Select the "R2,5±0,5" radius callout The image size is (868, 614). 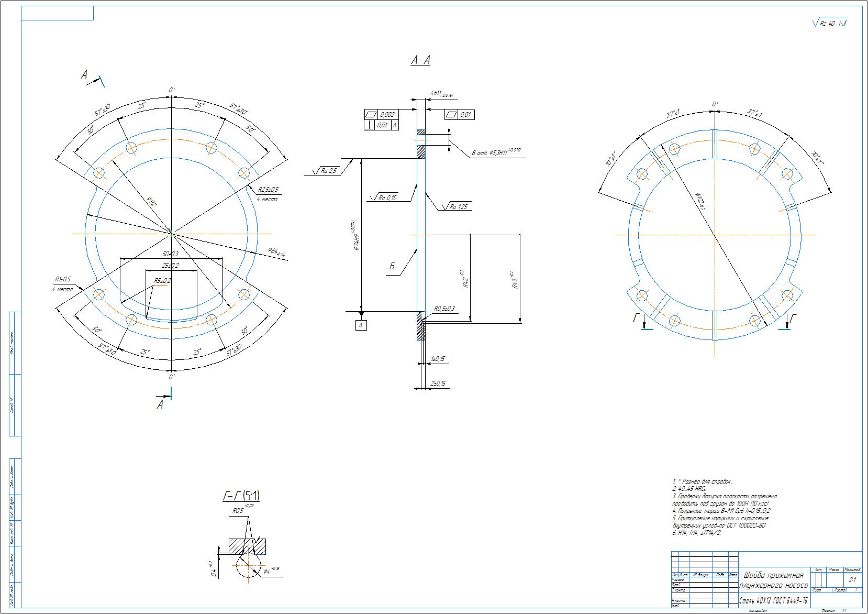(268, 189)
